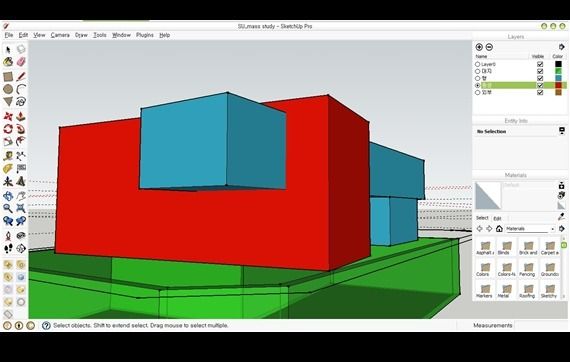Click the Materials home icon
This screenshot has width=570, height=362.
pyautogui.click(x=499, y=229)
